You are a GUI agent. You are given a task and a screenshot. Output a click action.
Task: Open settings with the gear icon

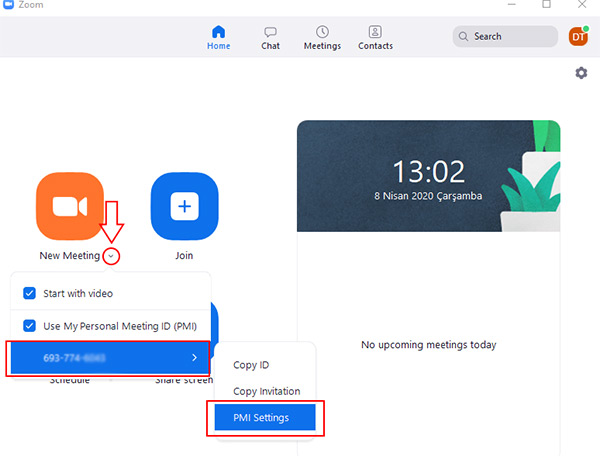point(581,73)
